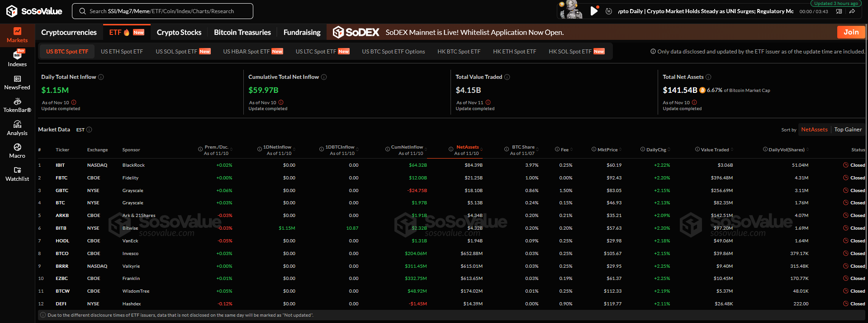Open Data Analysis from the sidebar
The image size is (868, 323).
tap(17, 128)
